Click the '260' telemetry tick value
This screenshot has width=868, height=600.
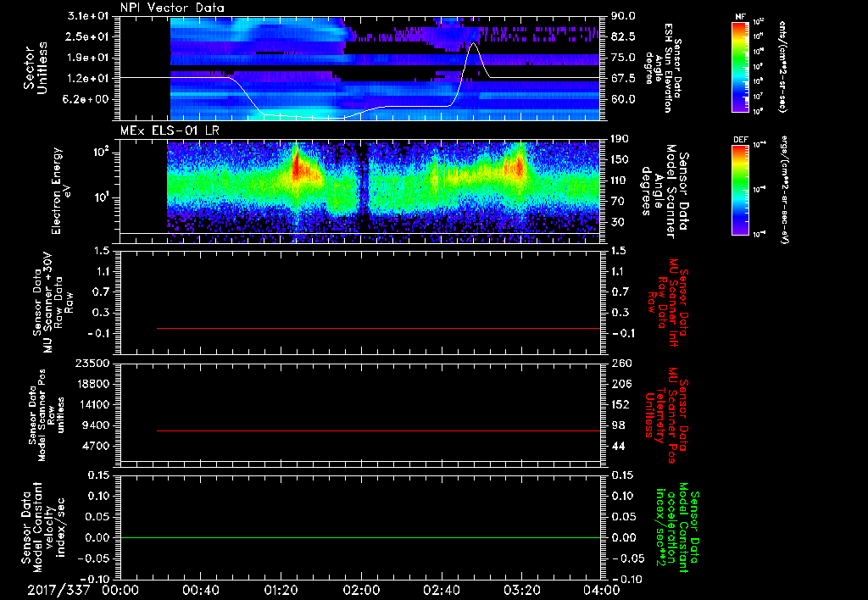pos(620,363)
